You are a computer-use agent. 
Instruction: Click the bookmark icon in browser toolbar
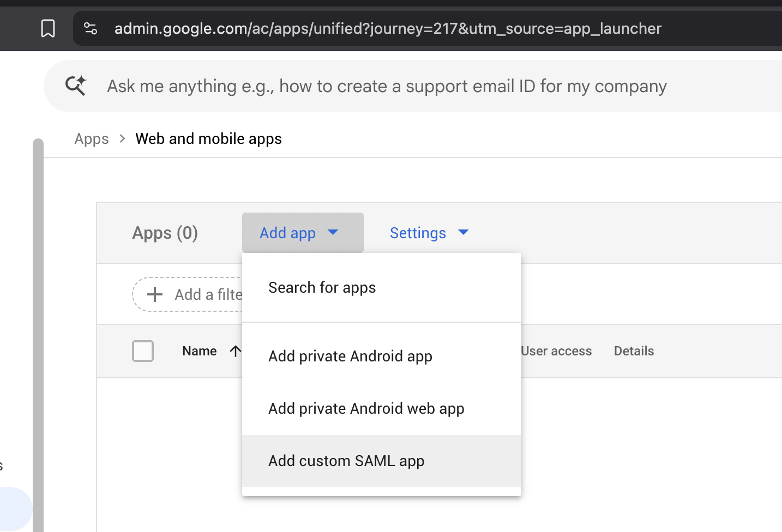point(48,28)
